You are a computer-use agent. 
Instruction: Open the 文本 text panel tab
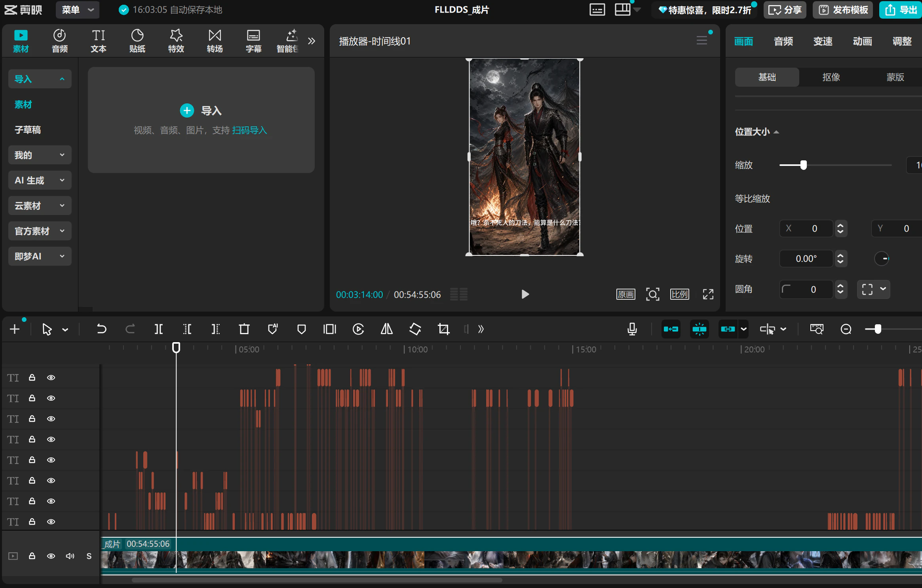[x=99, y=41]
